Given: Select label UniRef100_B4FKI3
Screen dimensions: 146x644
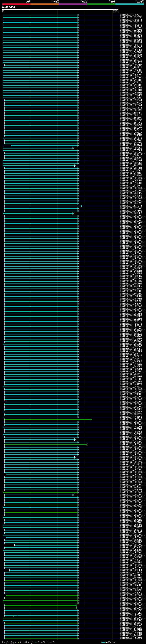Looking at the screenshot, I should tap(131, 130).
